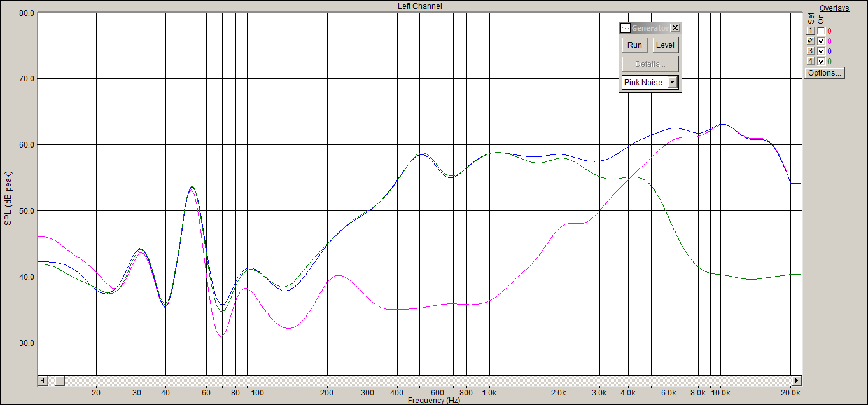Set overlay 1 button
Screen dimensions: 868x405
[x=811, y=31]
